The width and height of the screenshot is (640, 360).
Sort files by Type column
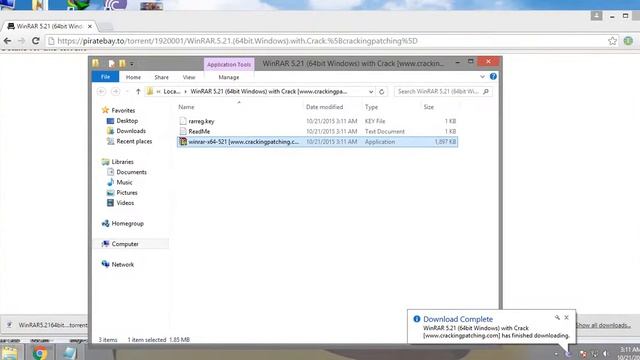coord(371,107)
